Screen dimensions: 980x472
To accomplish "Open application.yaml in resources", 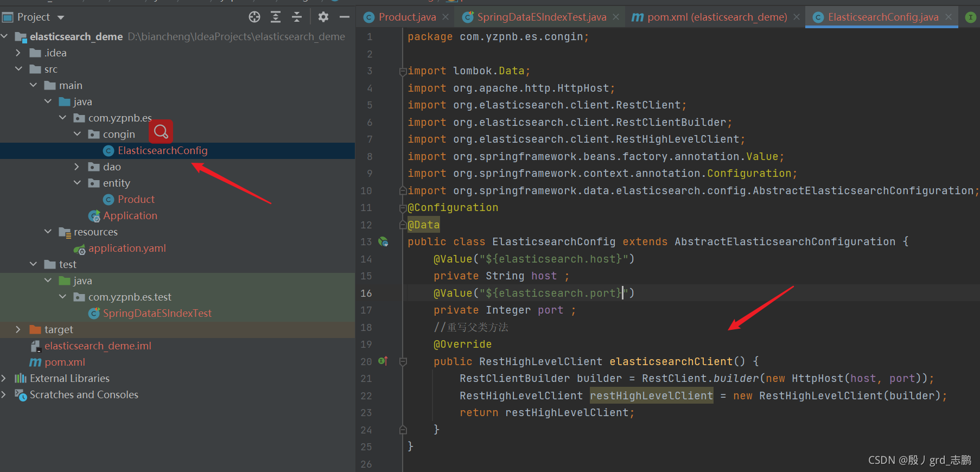I will coord(127,248).
